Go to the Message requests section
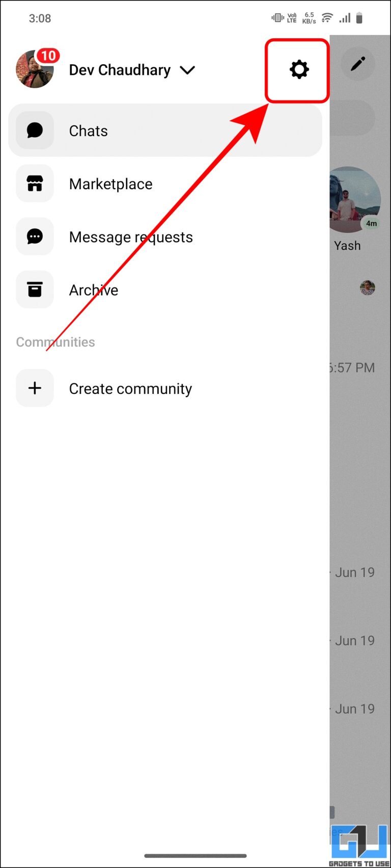This screenshot has height=868, width=391. (x=131, y=236)
